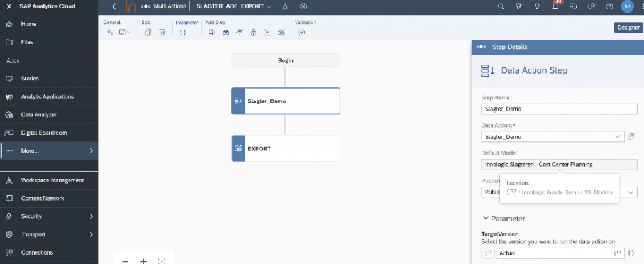Click the Step Name input field

[x=559, y=109]
